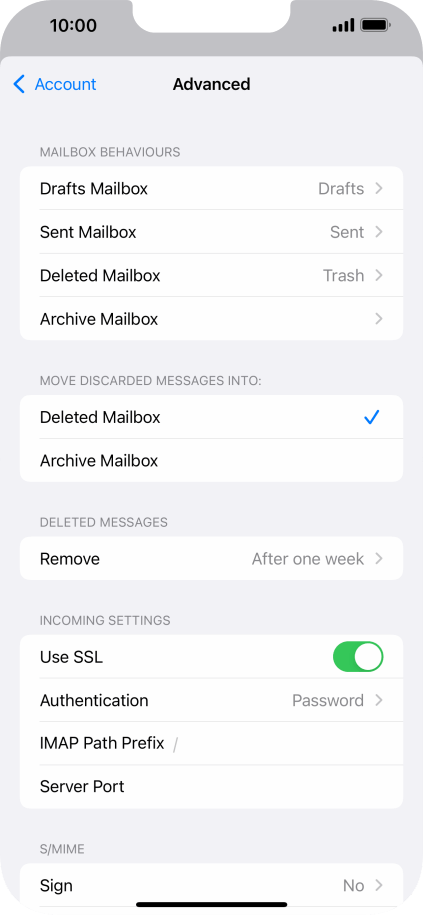Open the Drafts Mailbox setting
This screenshot has width=423, height=915.
[211, 188]
